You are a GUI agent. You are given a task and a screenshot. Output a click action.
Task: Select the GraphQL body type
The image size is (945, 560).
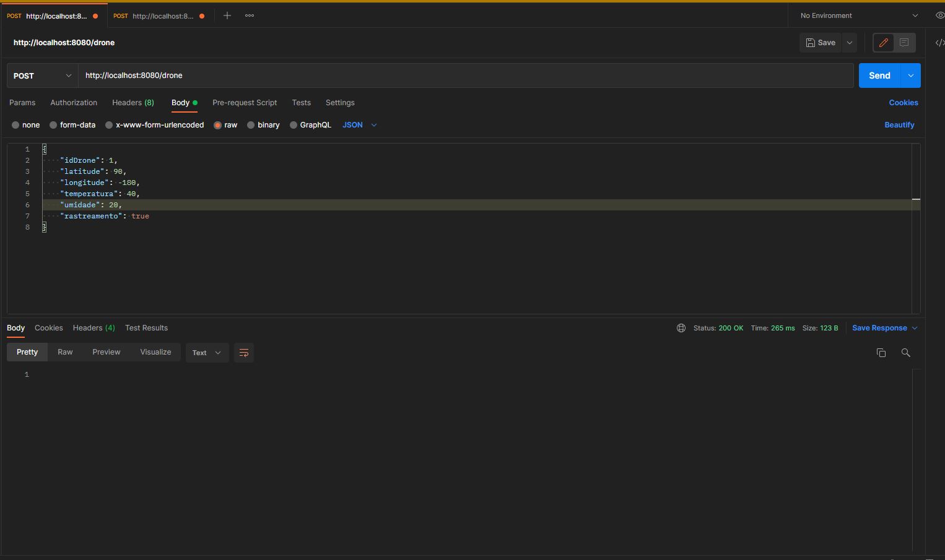(x=311, y=125)
